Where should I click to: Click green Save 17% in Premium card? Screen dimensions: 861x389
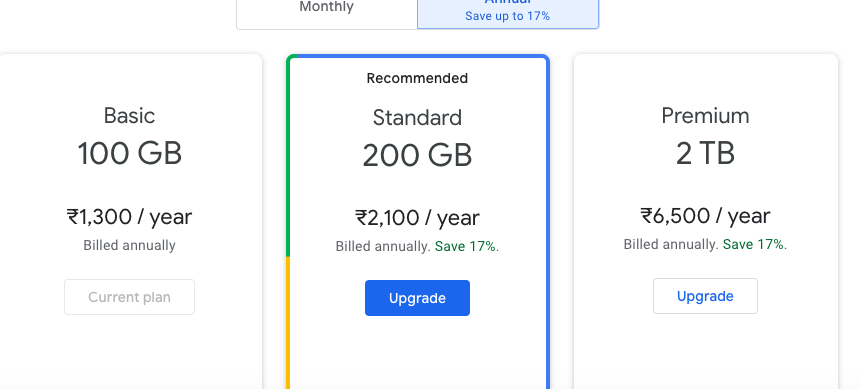(753, 244)
